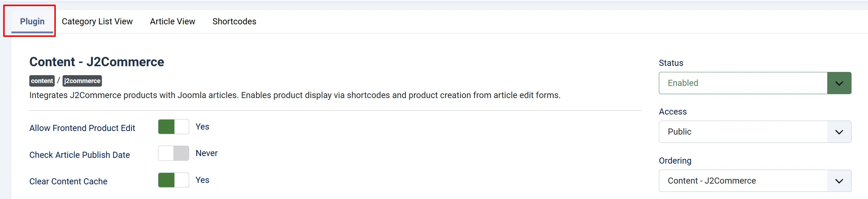Click the Access dropdown chevron icon
Screen dimensions: 868x199
coord(839,132)
